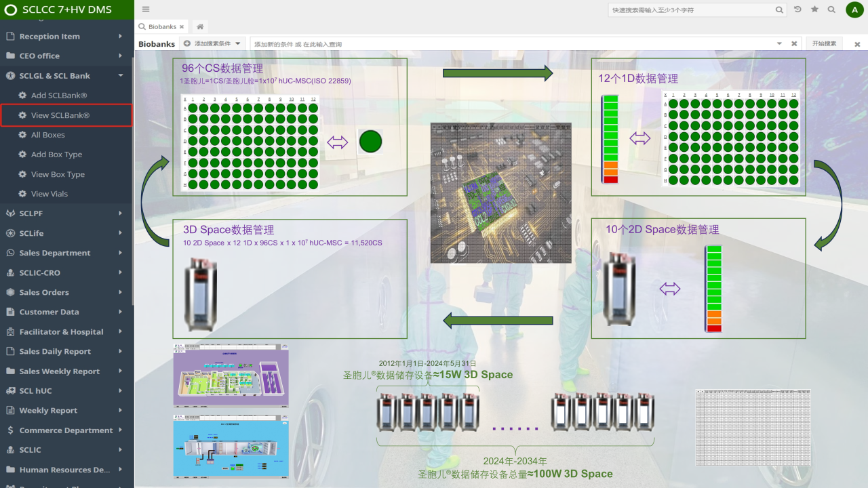Screen dimensions: 868x488
Task: Click the Customer Data icon
Action: click(x=10, y=312)
